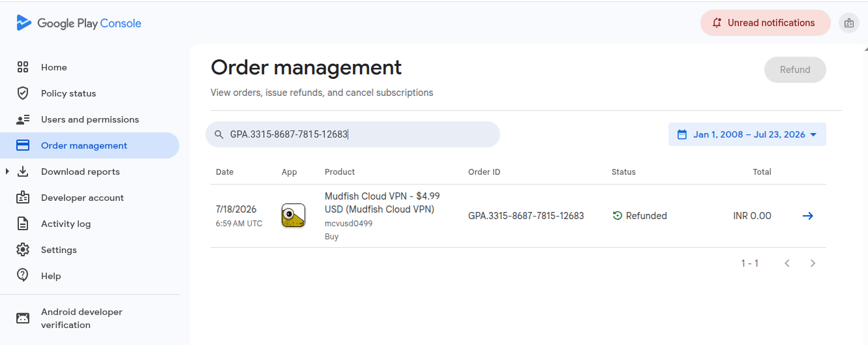Open Help menu item
The image size is (868, 345).
89,276
